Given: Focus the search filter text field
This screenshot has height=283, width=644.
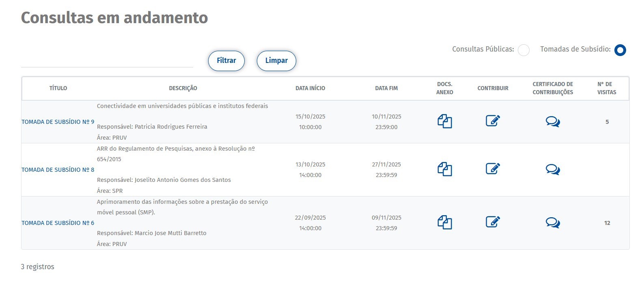Looking at the screenshot, I should (x=107, y=60).
